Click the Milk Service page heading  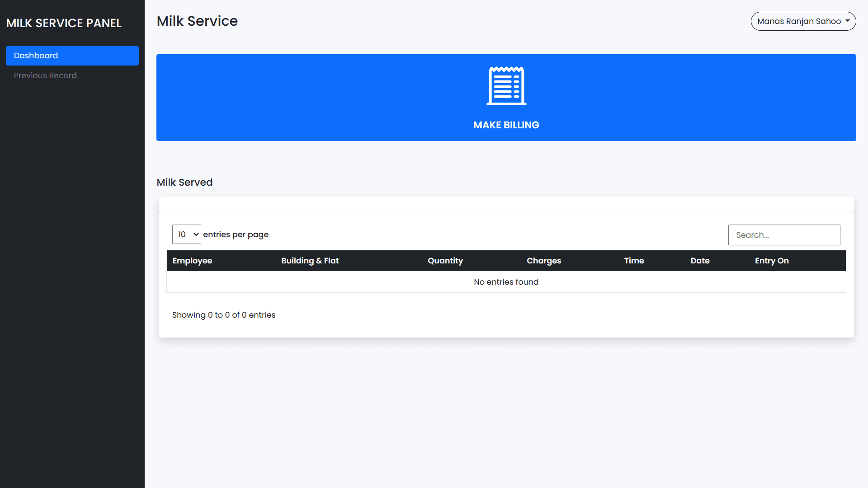tap(197, 21)
